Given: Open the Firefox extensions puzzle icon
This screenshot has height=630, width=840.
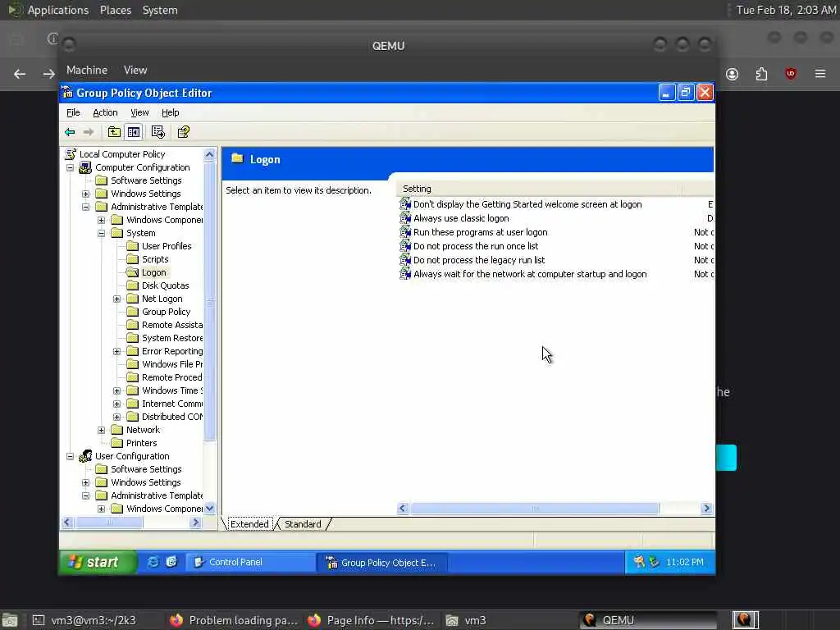Looking at the screenshot, I should coord(761,74).
